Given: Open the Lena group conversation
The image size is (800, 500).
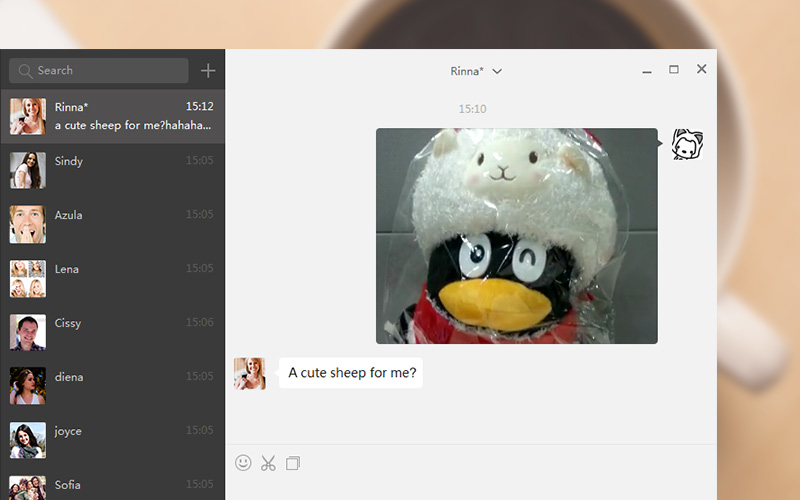Looking at the screenshot, I should pos(112,279).
